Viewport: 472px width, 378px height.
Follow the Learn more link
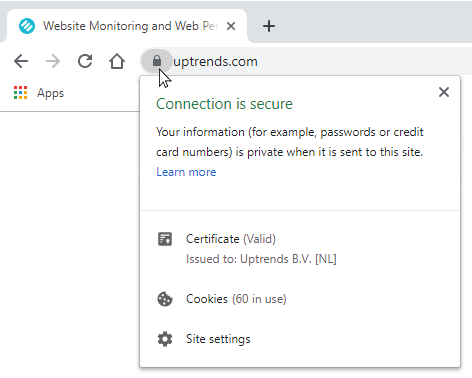coord(186,172)
